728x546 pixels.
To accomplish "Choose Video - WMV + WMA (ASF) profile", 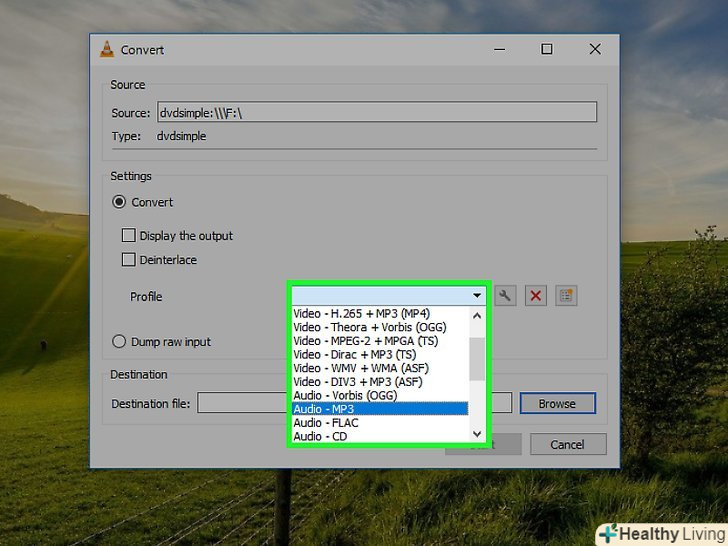I will 380,368.
